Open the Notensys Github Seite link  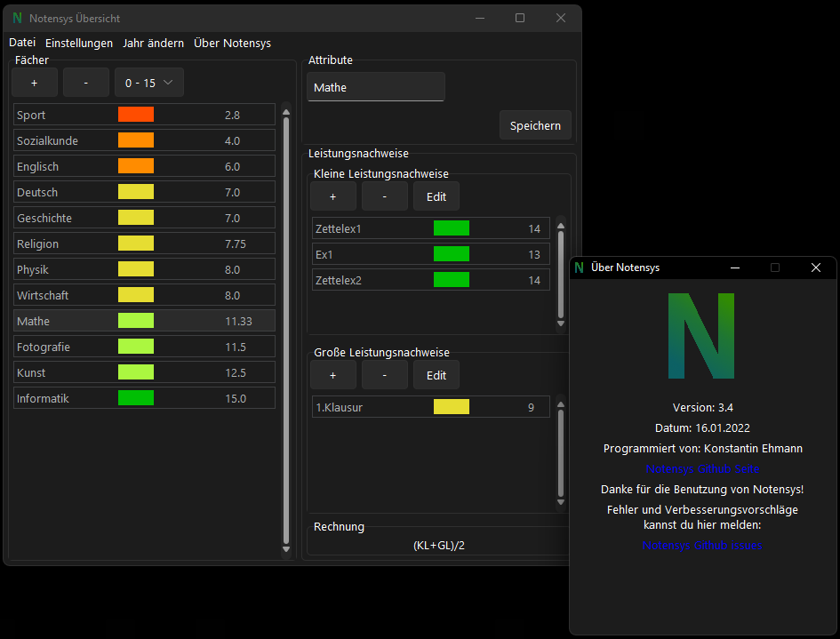click(702, 468)
